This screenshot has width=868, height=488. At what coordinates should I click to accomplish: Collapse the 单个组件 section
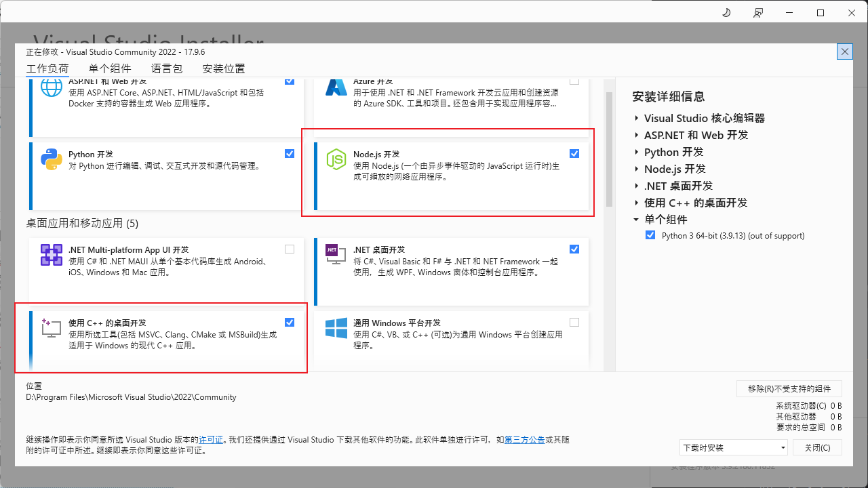tap(637, 220)
